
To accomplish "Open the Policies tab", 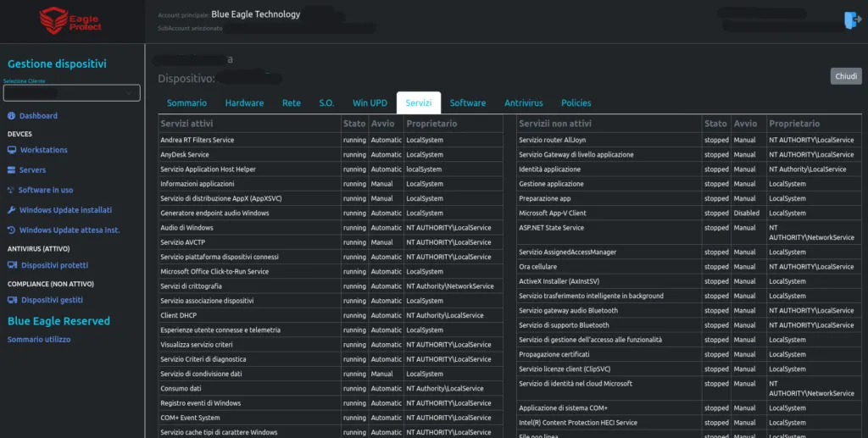I will click(x=576, y=103).
